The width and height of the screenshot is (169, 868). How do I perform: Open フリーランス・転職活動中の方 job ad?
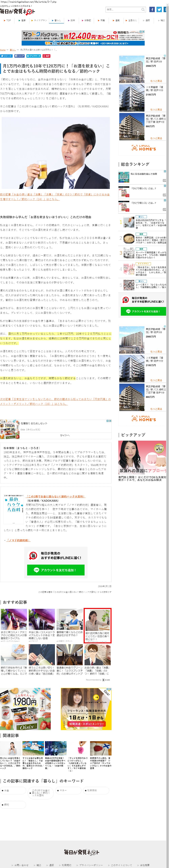coord(86,709)
